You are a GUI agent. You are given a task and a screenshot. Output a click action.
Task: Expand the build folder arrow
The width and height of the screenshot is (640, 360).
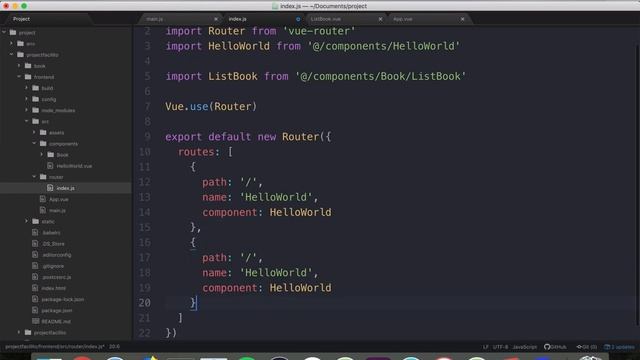(x=27, y=88)
